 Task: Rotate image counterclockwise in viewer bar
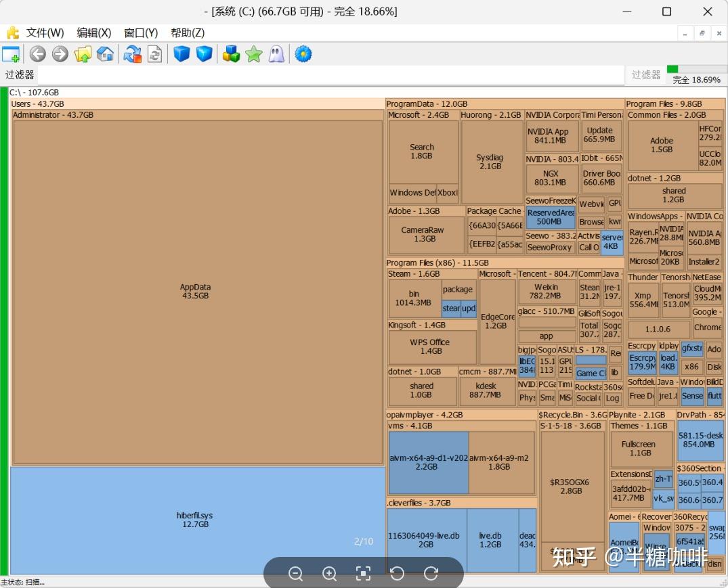pos(397,574)
